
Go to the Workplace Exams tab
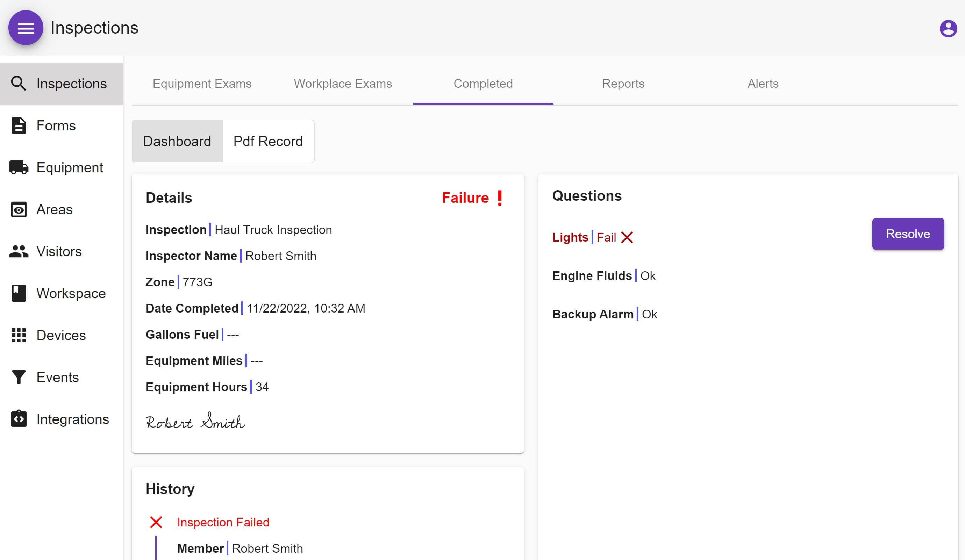(343, 84)
